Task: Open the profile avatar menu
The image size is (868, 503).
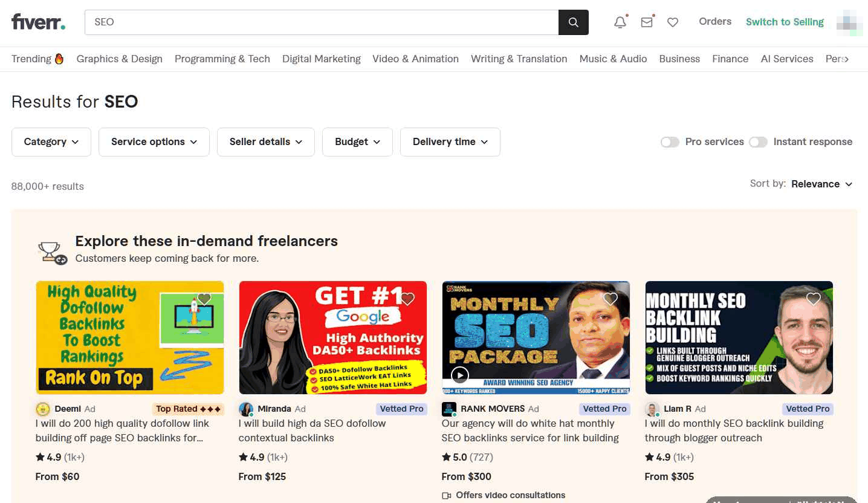Action: coord(849,22)
